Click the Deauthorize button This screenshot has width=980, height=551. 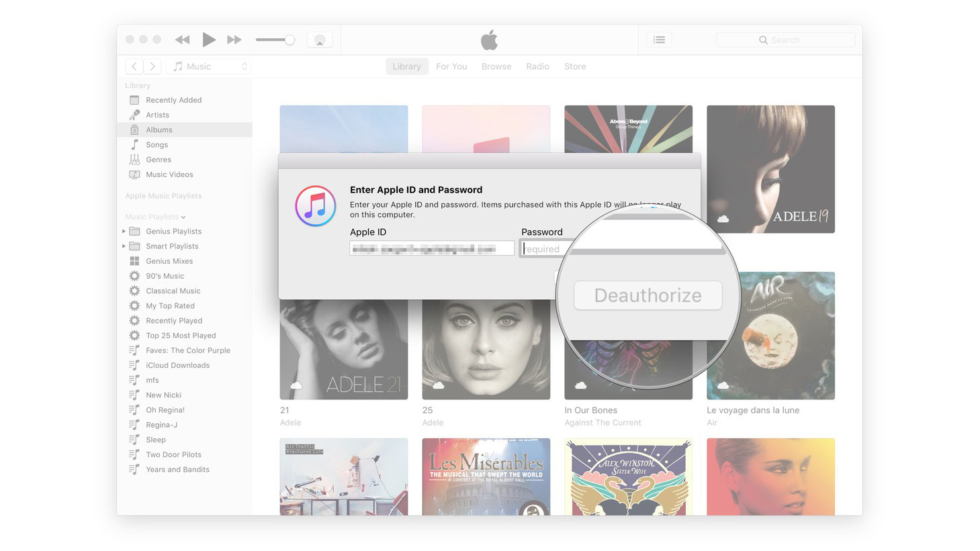coord(648,295)
